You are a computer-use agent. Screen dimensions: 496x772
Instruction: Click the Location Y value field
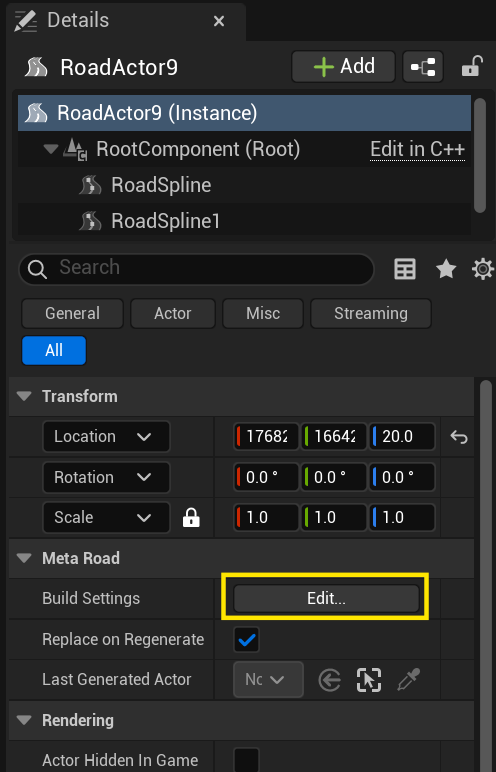pos(334,436)
